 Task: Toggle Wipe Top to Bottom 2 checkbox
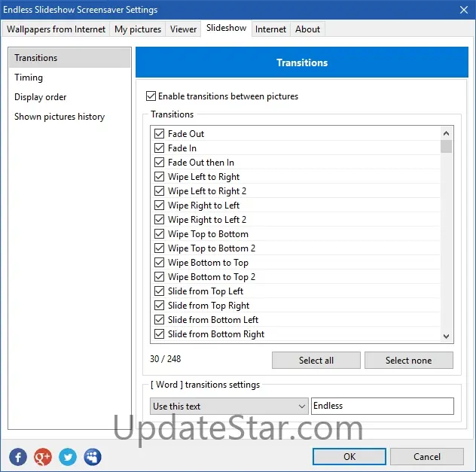tap(160, 248)
